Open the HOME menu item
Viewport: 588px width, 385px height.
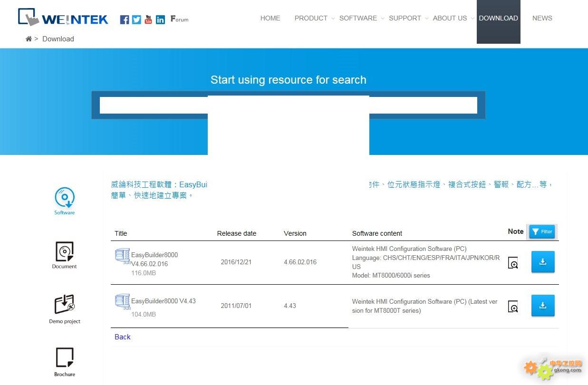(x=270, y=18)
